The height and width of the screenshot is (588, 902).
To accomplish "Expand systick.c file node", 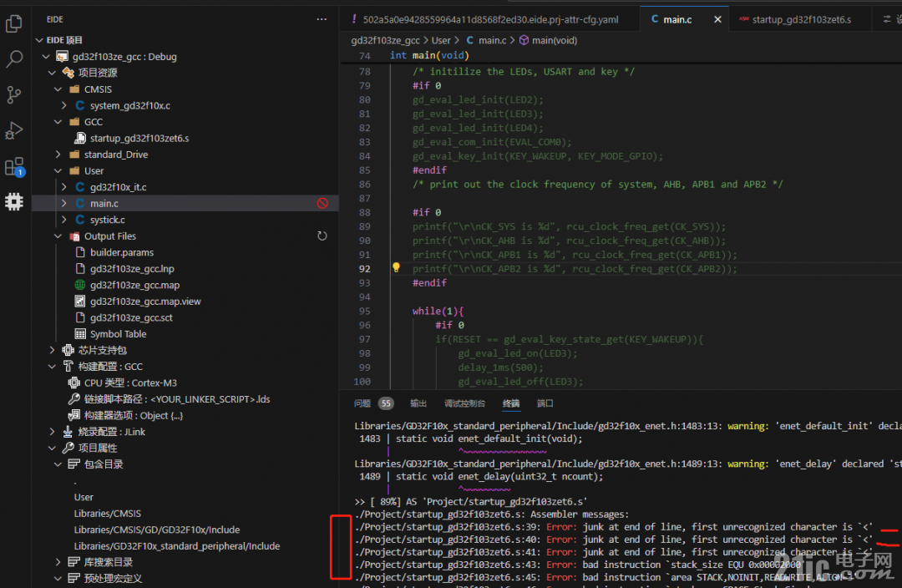I will (63, 220).
